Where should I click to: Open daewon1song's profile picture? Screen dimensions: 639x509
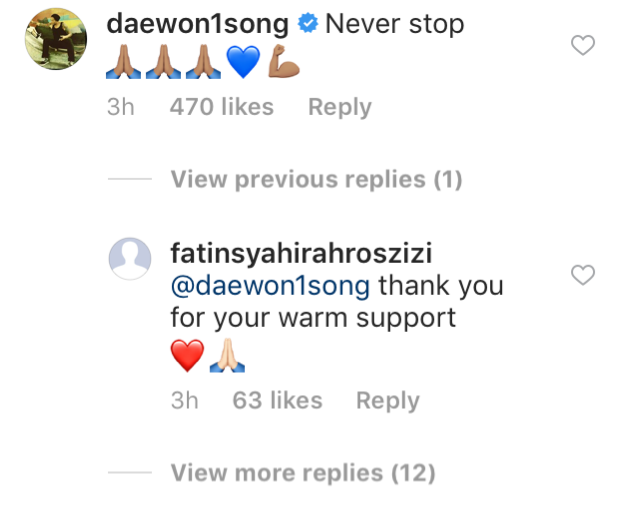tap(56, 39)
